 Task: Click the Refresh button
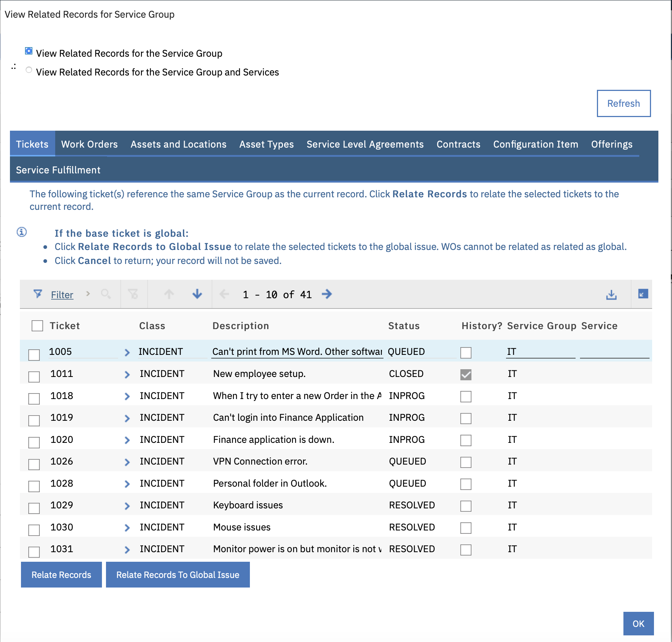pos(623,103)
